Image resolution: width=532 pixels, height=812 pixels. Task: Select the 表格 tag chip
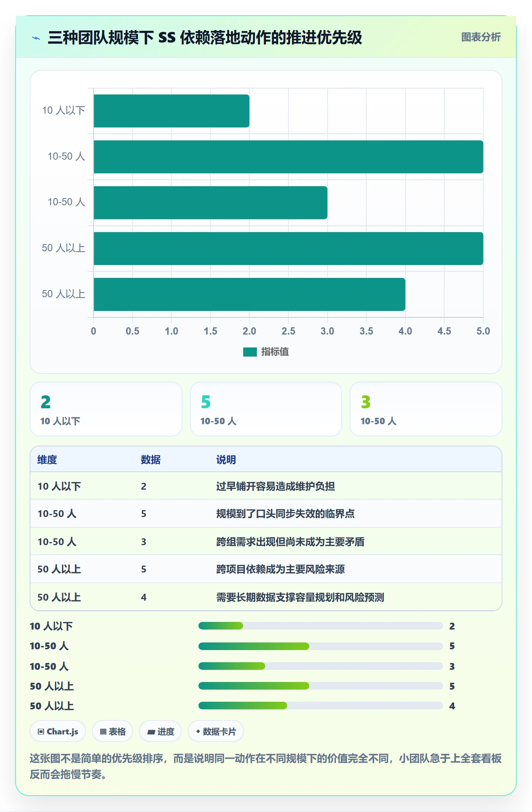(x=112, y=731)
